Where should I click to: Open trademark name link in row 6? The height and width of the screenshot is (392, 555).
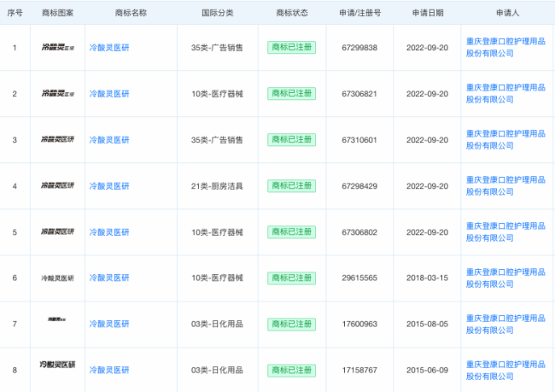tap(109, 278)
